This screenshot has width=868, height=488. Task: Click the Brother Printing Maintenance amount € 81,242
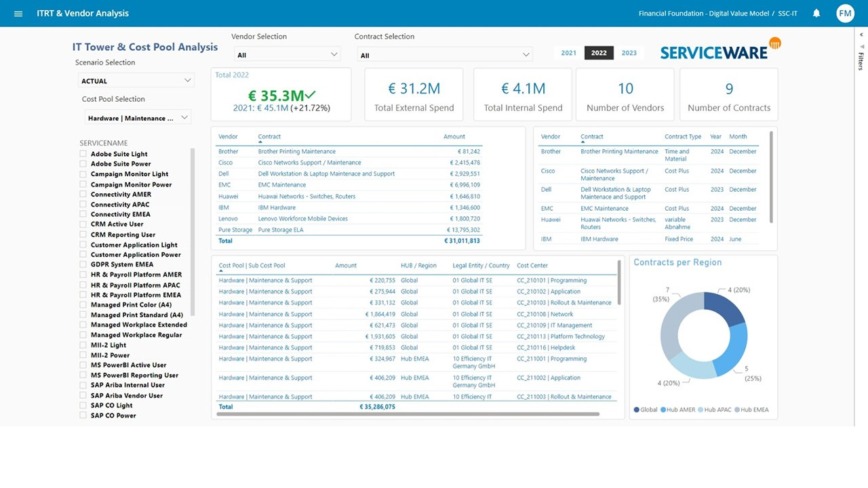click(467, 152)
